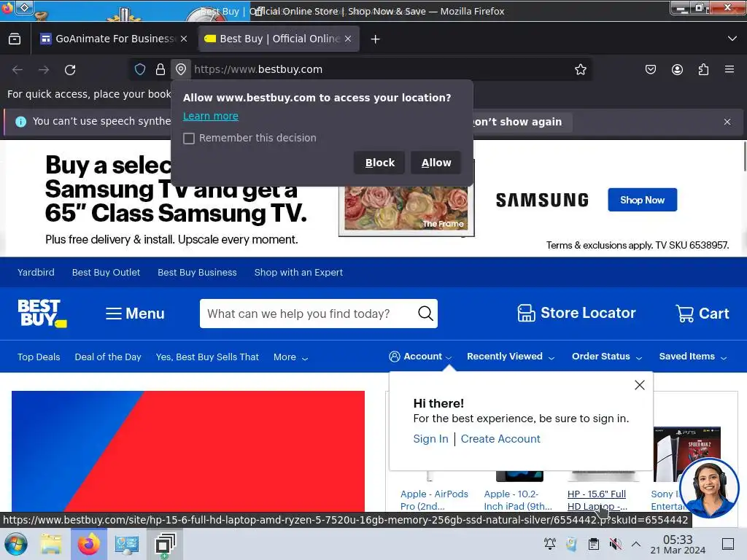Screen dimensions: 747x560
Task: Expand the More dropdown
Action: 290,357
